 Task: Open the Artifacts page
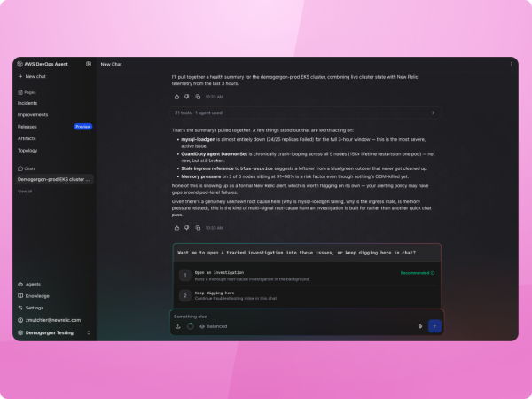click(27, 138)
